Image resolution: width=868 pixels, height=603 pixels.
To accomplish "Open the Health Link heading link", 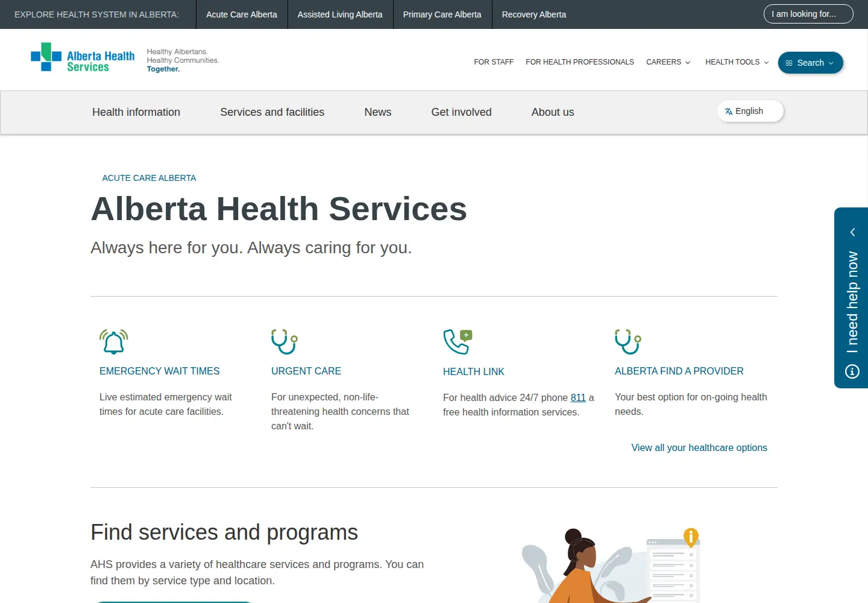I will (x=474, y=372).
